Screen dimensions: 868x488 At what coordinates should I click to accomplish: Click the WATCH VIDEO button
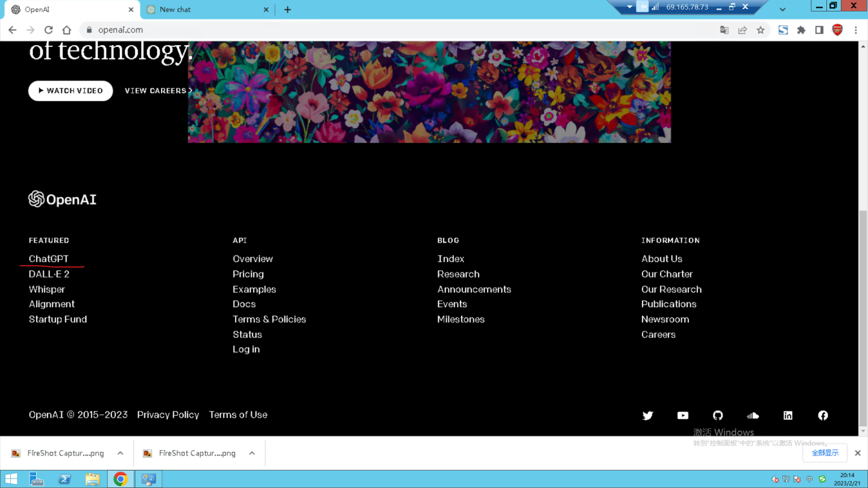coord(71,90)
